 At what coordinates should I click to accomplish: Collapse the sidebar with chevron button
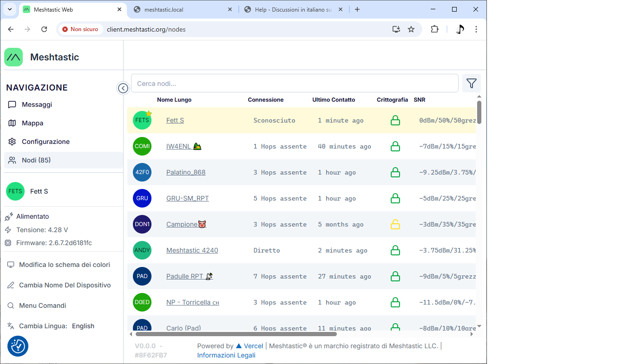pos(123,88)
